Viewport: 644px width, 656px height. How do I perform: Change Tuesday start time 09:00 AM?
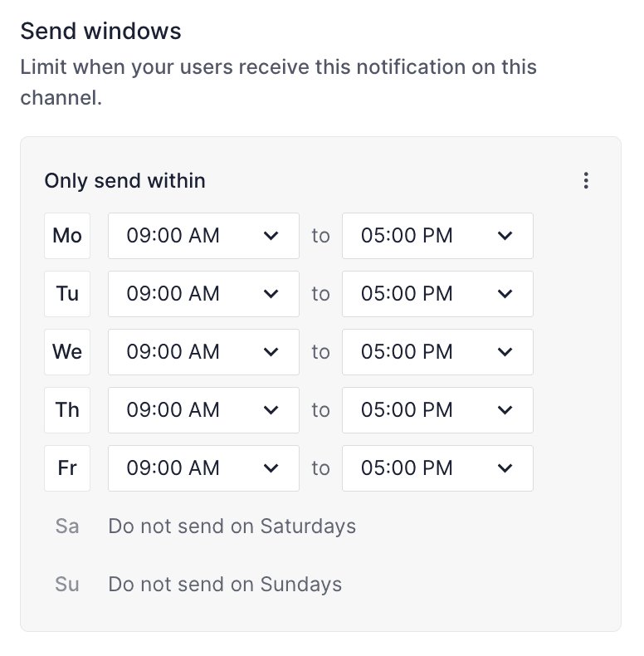click(x=203, y=294)
